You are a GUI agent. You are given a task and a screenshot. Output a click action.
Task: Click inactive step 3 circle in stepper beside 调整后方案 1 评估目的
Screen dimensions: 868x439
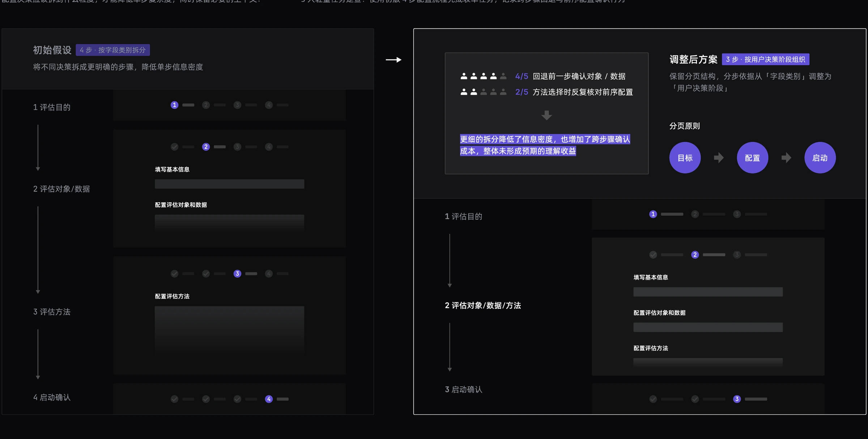737,214
